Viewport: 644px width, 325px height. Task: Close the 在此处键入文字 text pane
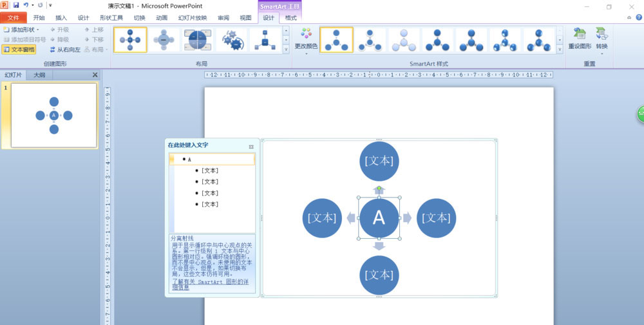click(x=251, y=147)
